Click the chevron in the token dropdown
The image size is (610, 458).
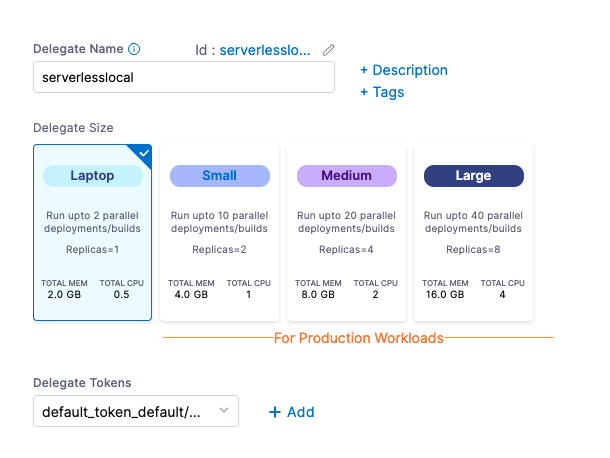pos(224,410)
